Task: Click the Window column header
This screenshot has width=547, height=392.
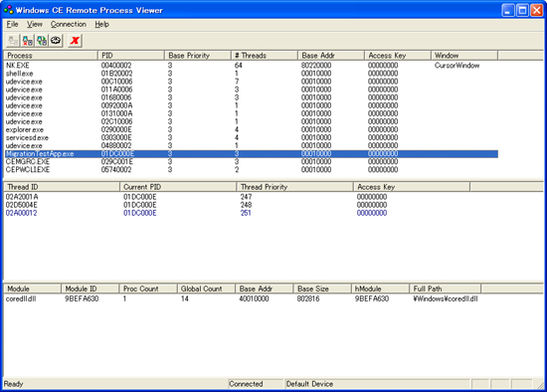Action: [464, 56]
